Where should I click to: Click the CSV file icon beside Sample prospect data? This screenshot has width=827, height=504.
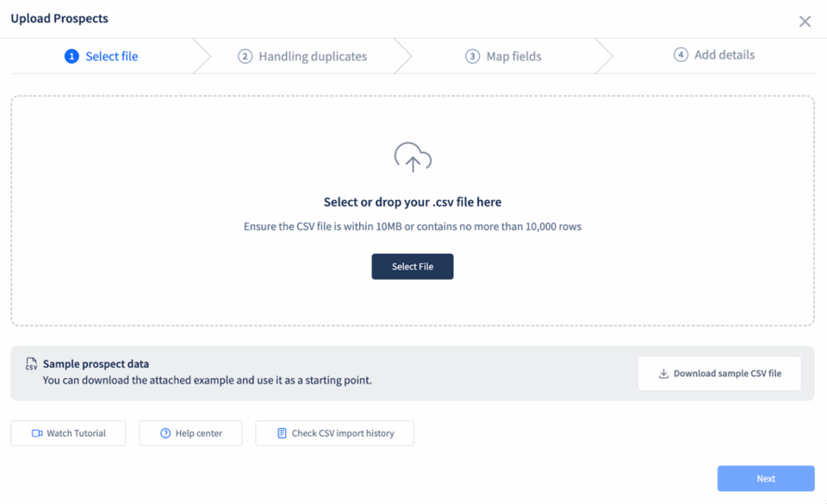point(31,364)
